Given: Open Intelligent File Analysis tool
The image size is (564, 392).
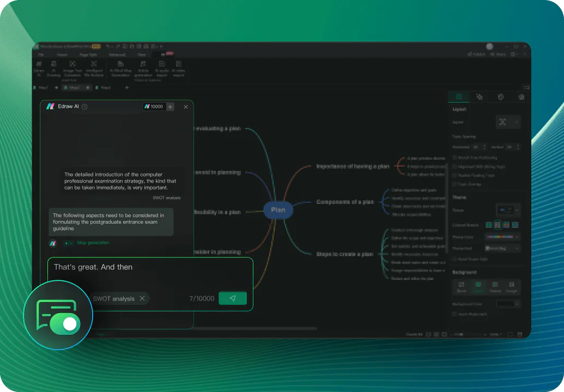Looking at the screenshot, I should coord(94,69).
